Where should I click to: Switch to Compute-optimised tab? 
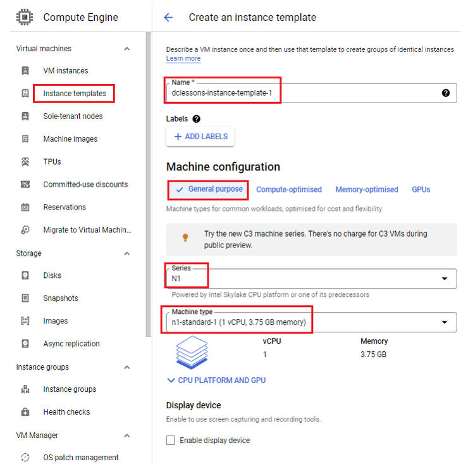tap(288, 190)
